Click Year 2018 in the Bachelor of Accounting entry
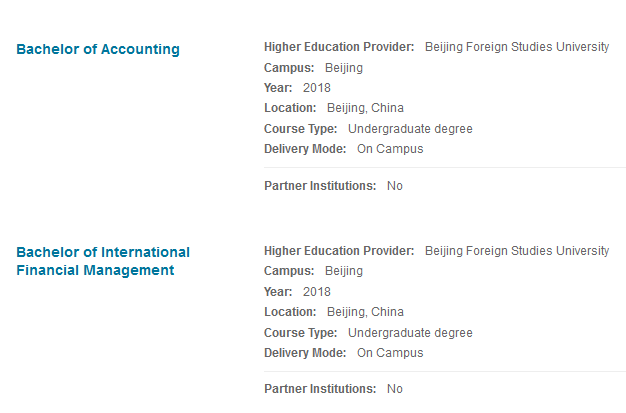 tap(316, 88)
